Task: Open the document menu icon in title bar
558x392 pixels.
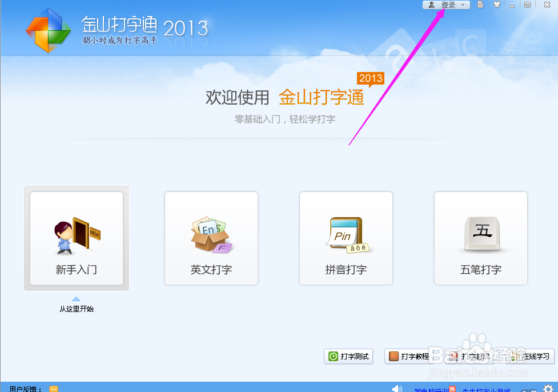Action: 480,5
